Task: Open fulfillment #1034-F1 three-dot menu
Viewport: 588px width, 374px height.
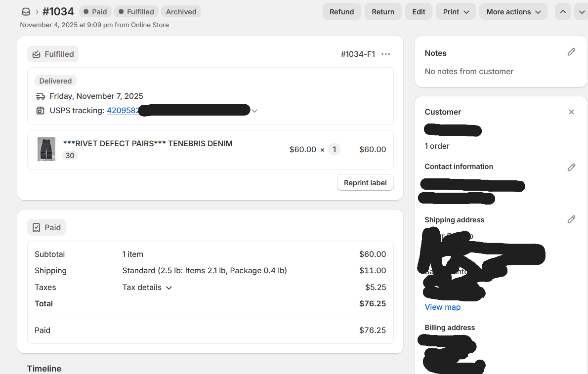Action: click(386, 54)
